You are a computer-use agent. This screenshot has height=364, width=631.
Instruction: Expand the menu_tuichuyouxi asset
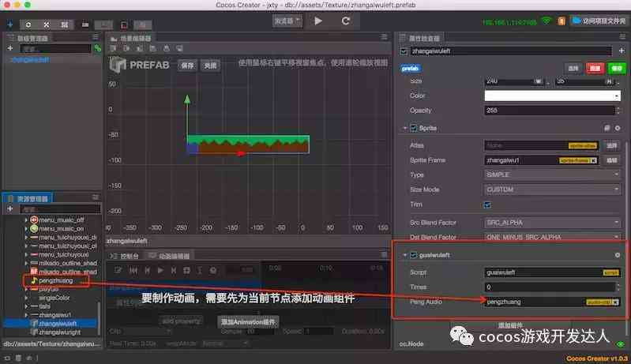point(26,254)
